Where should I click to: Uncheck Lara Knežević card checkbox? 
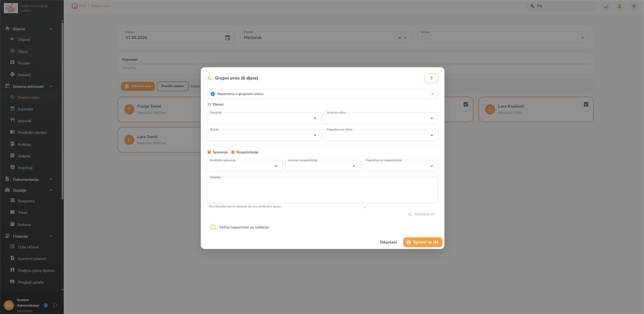pyautogui.click(x=586, y=104)
